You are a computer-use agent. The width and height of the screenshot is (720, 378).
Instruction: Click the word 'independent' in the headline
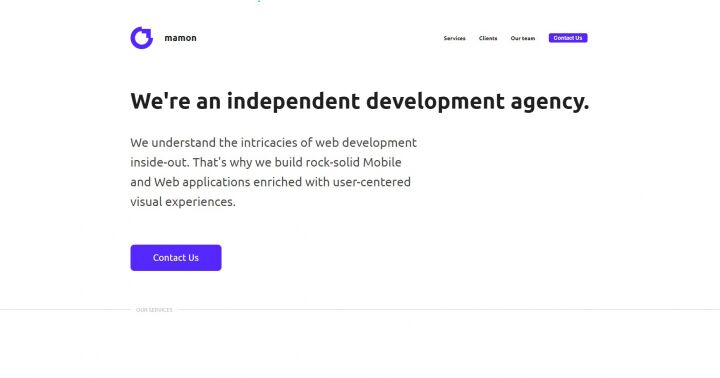pos(293,101)
